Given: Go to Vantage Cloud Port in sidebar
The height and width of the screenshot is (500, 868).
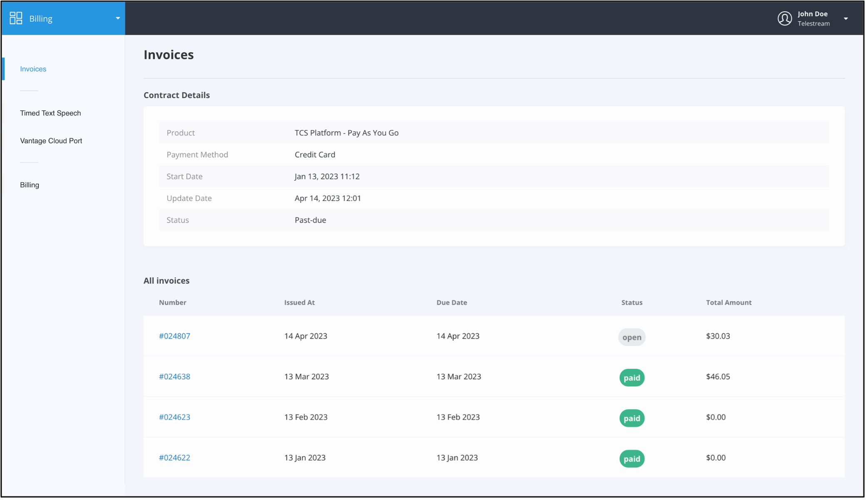Looking at the screenshot, I should (51, 141).
